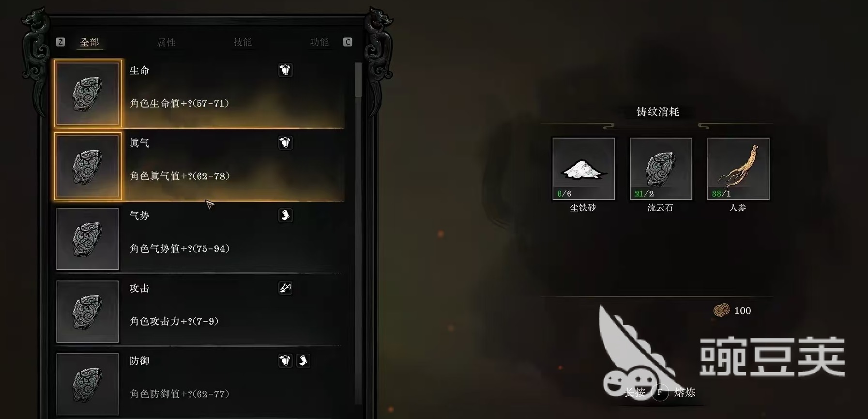Click the 尘铁砂 material slot
This screenshot has height=419, width=868.
coord(583,169)
